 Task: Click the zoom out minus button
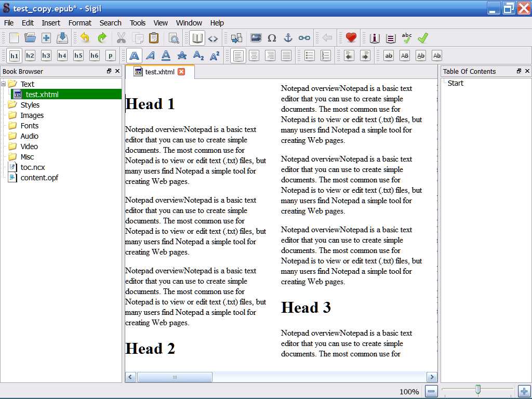coord(431,392)
